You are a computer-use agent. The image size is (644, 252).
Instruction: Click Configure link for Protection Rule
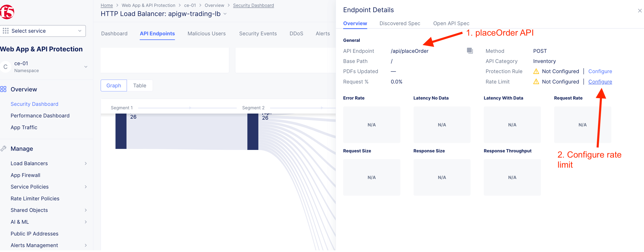click(600, 71)
